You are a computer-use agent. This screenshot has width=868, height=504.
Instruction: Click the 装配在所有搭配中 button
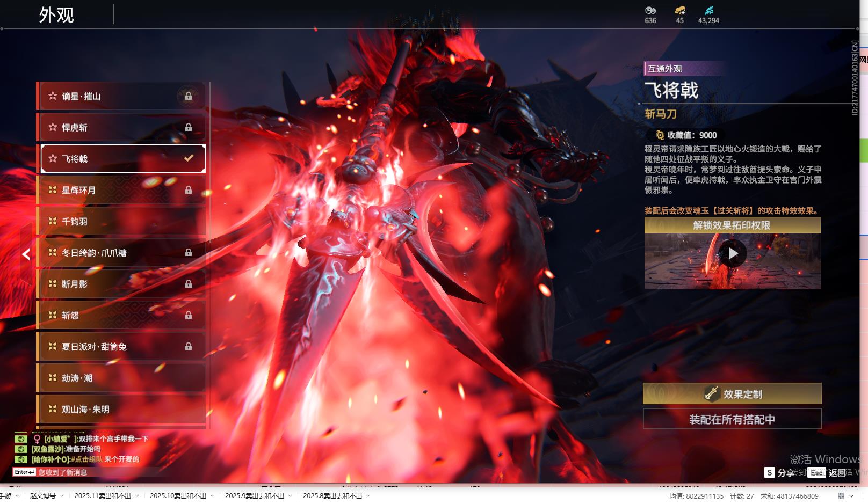pyautogui.click(x=732, y=419)
